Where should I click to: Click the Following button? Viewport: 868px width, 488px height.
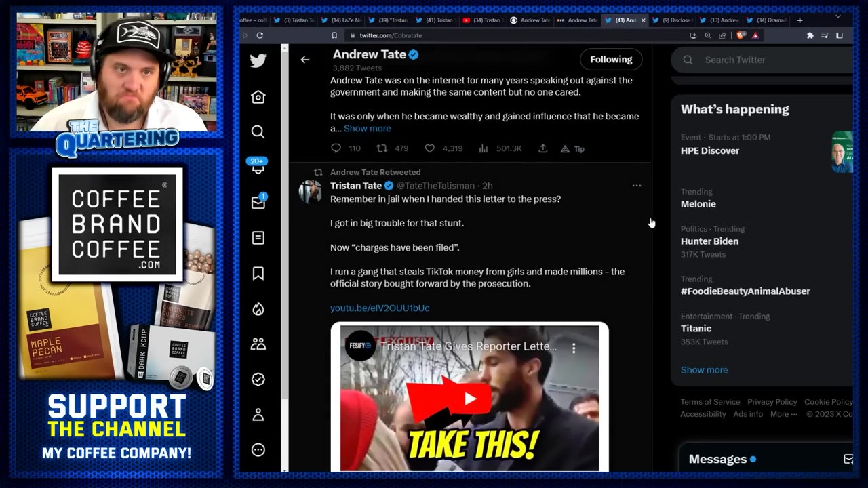611,60
